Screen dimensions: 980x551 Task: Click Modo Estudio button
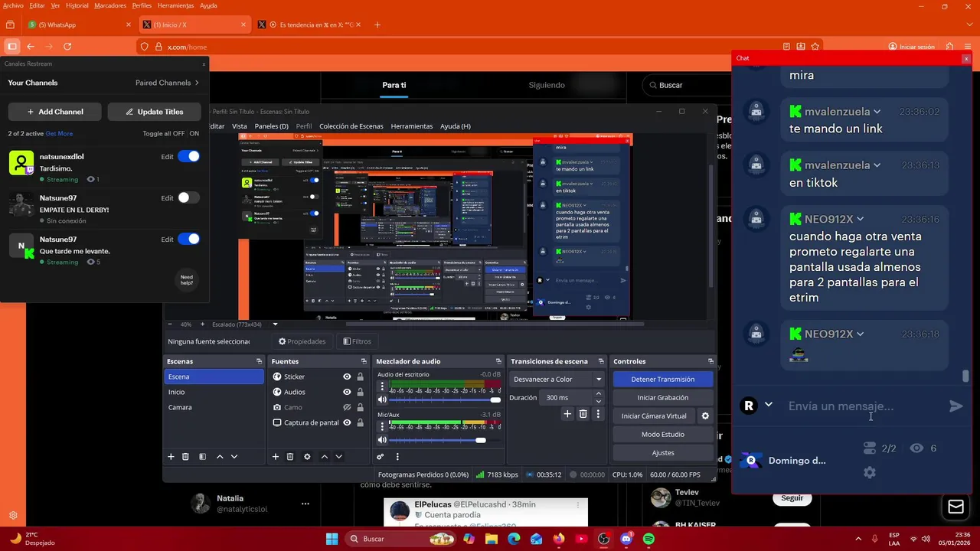point(663,434)
